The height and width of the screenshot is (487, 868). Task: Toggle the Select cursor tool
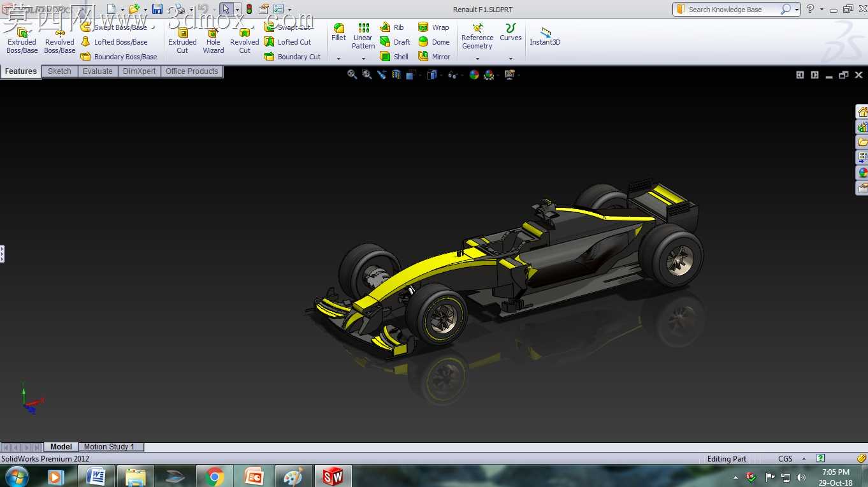(x=226, y=9)
